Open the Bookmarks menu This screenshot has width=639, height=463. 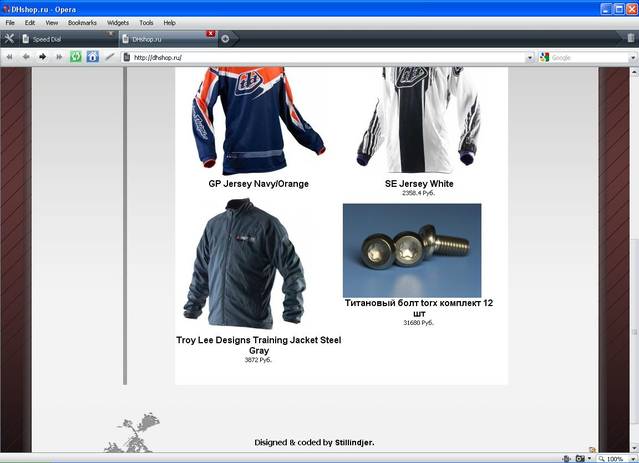click(x=82, y=23)
